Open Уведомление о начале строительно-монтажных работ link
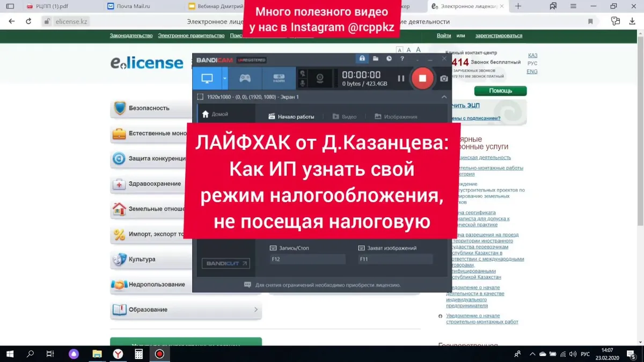This screenshot has width=644, height=362. pyautogui.click(x=482, y=319)
